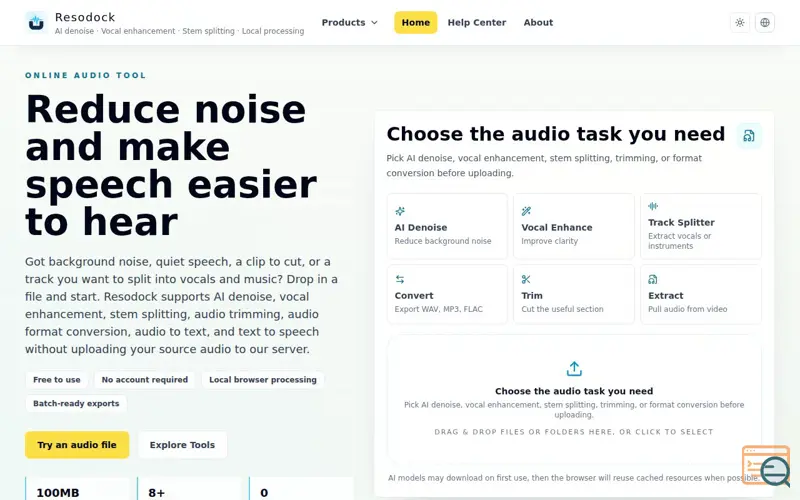
Task: Select the Extract task label
Action: 665,295
